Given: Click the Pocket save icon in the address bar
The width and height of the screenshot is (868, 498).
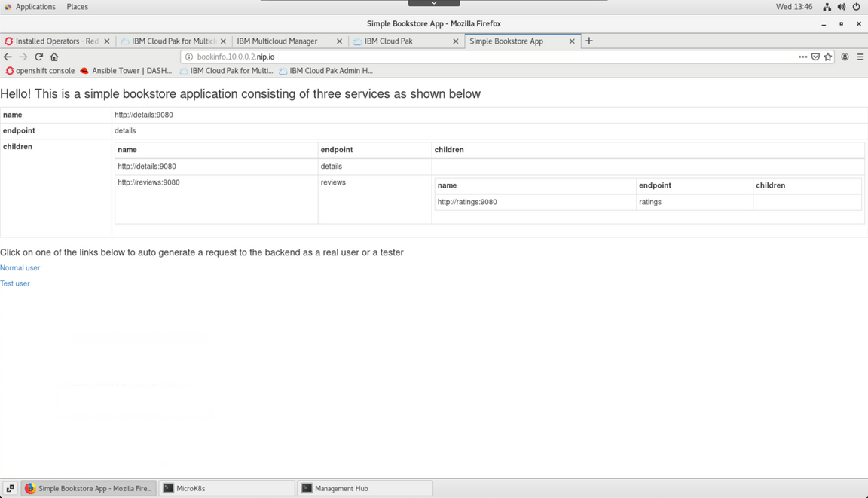Looking at the screenshot, I should (x=815, y=57).
